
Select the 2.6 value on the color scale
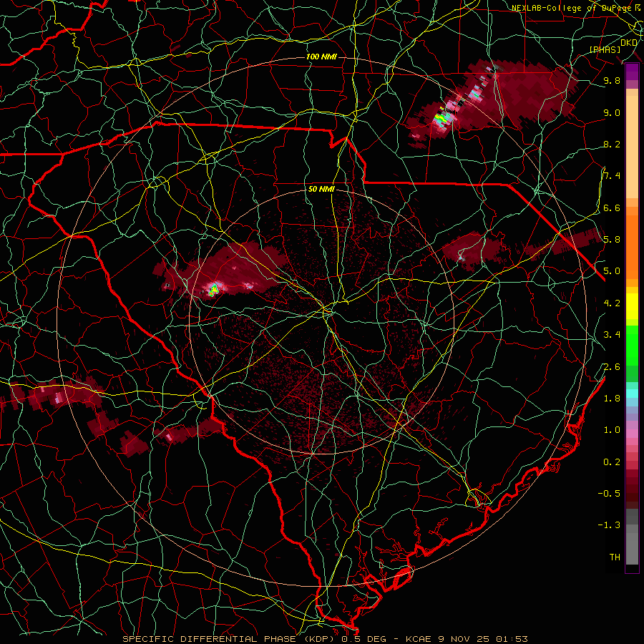(612, 367)
